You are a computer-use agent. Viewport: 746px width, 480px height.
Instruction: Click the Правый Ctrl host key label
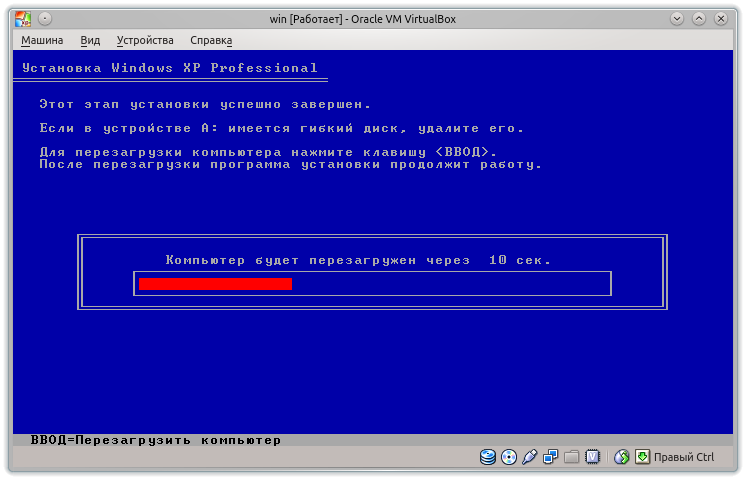(684, 457)
